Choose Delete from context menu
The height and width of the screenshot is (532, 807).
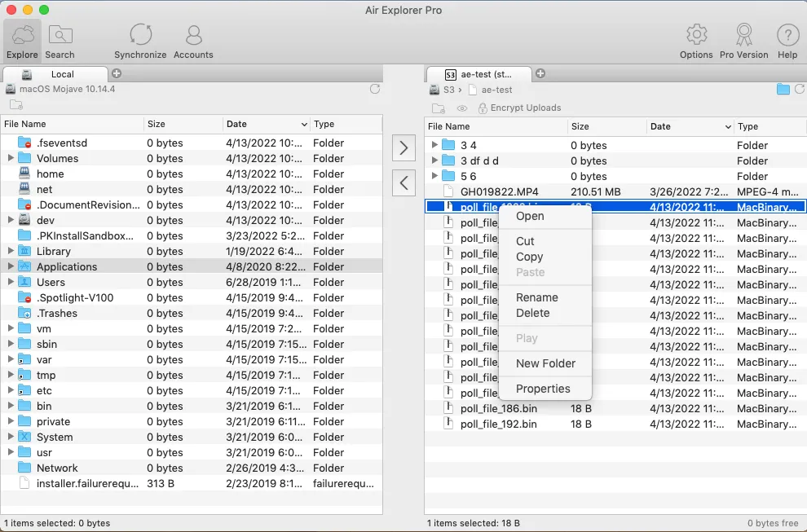pyautogui.click(x=545, y=313)
